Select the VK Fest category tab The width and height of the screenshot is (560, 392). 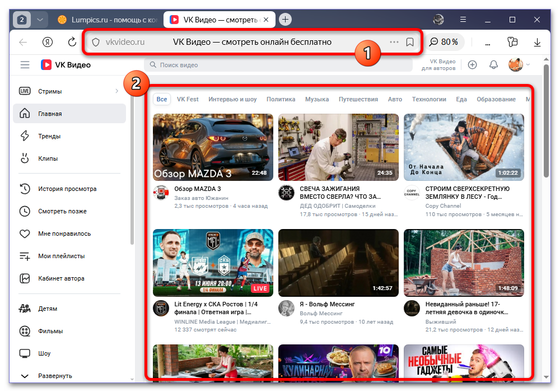[188, 99]
